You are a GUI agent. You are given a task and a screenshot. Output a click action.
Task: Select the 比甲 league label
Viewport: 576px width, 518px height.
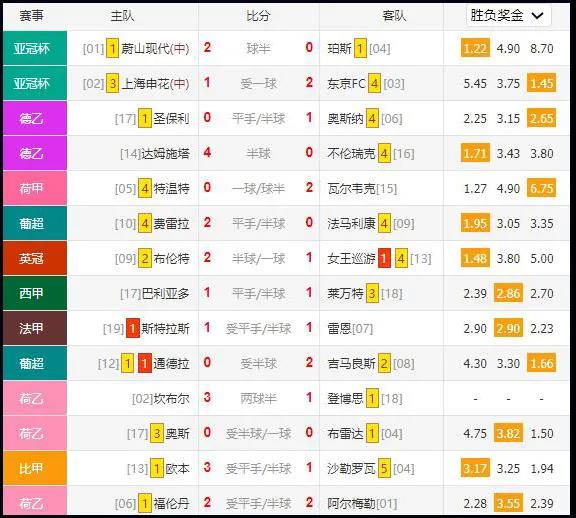pyautogui.click(x=35, y=468)
